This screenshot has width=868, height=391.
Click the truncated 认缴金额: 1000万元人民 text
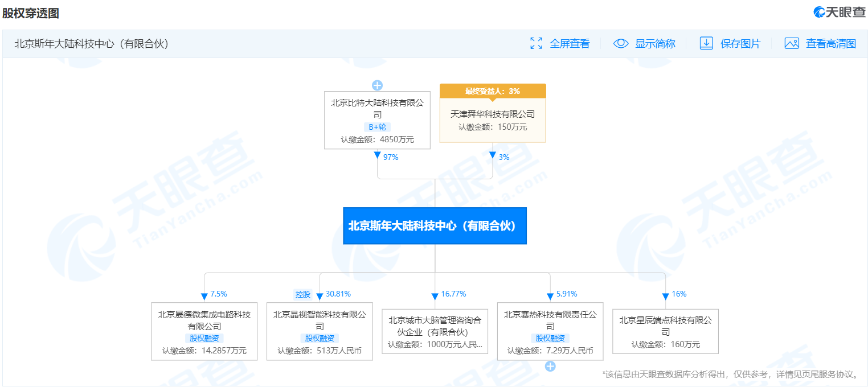click(x=435, y=344)
